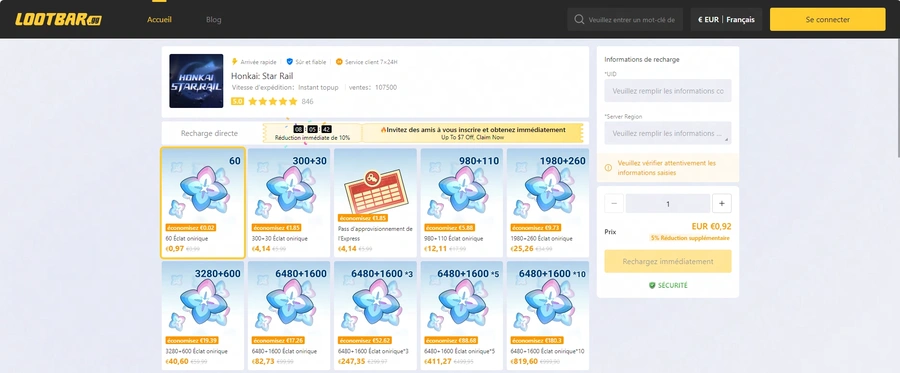
Task: Click the économisez €17.26 badge
Action: coord(278,340)
